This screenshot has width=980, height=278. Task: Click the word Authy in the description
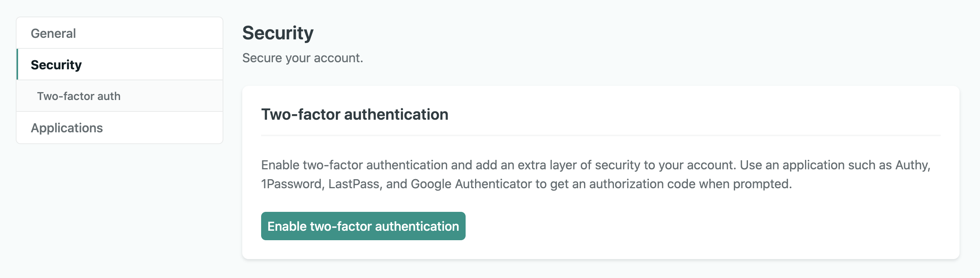(912, 165)
